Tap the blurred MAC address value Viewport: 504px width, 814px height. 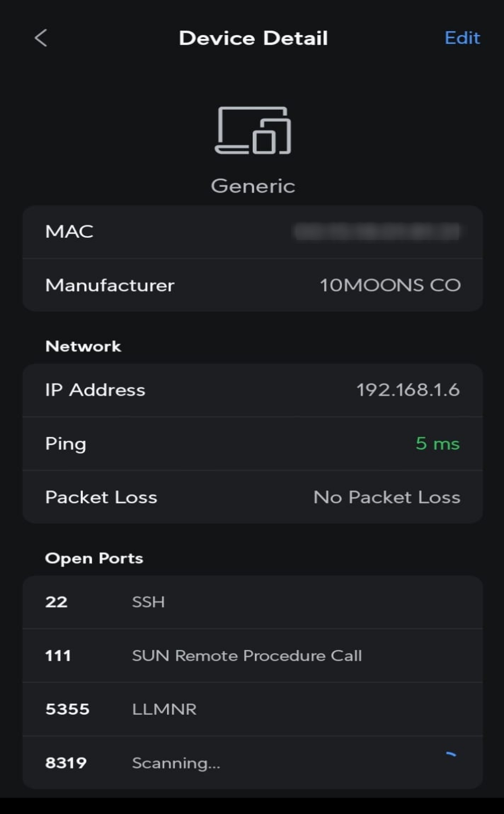coord(377,232)
